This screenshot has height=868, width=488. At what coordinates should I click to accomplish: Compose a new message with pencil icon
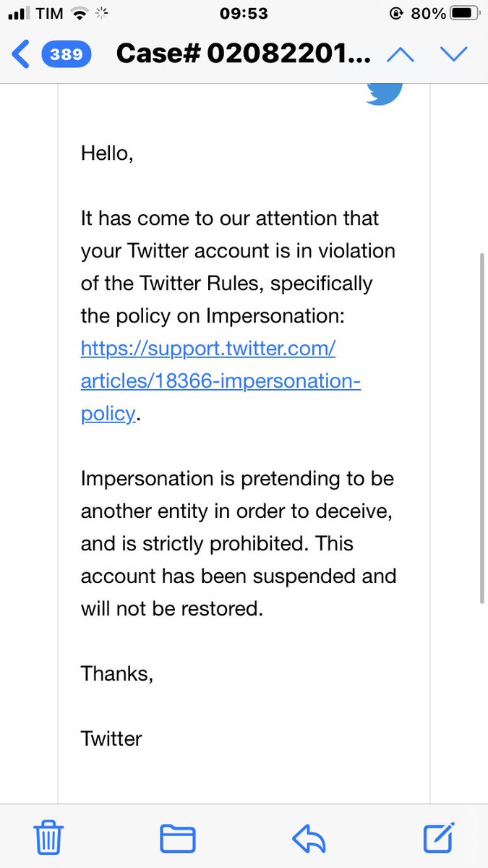(439, 838)
